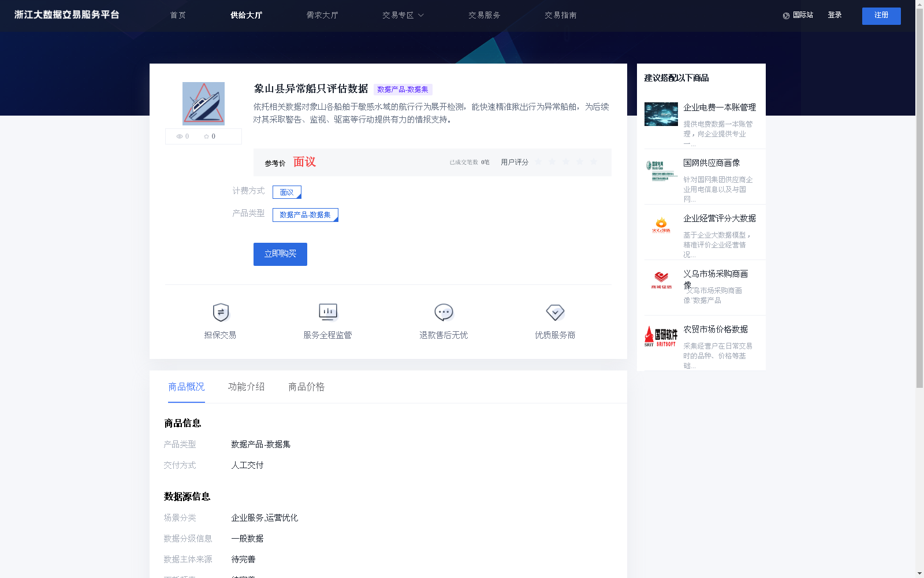
Task: Click the 担保交易 shield icon
Action: click(x=221, y=312)
